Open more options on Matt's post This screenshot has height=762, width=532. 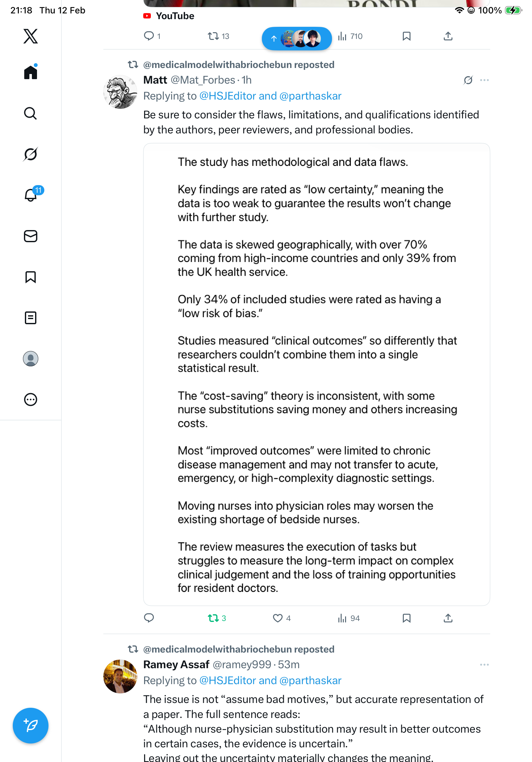click(x=484, y=80)
